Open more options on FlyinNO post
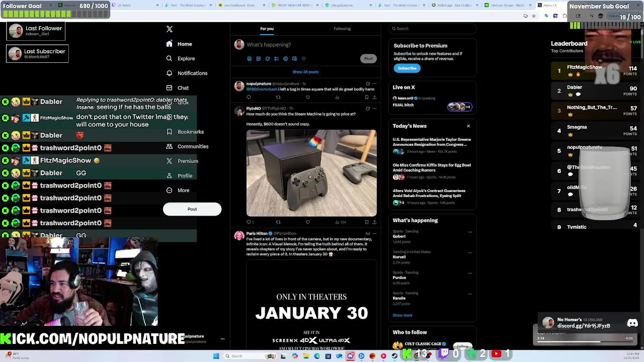 coord(374,109)
